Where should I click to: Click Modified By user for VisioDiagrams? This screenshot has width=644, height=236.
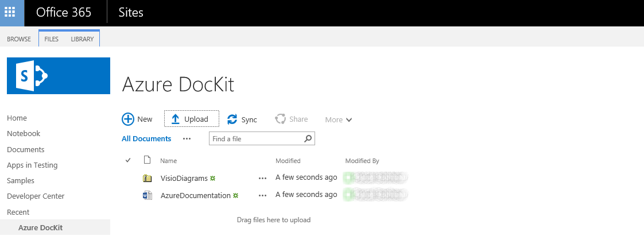click(x=376, y=177)
